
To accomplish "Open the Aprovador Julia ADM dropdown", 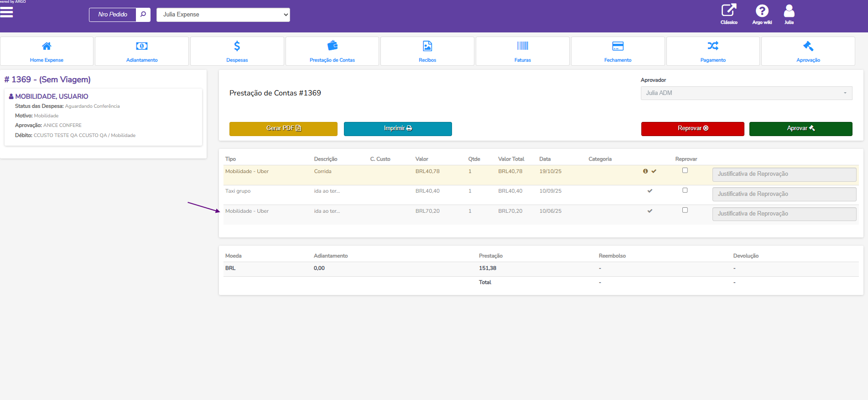I will point(746,93).
